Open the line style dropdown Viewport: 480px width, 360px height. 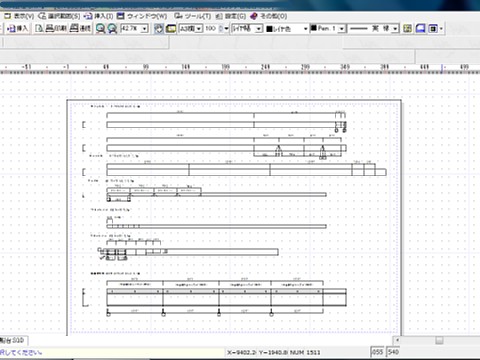(x=395, y=29)
